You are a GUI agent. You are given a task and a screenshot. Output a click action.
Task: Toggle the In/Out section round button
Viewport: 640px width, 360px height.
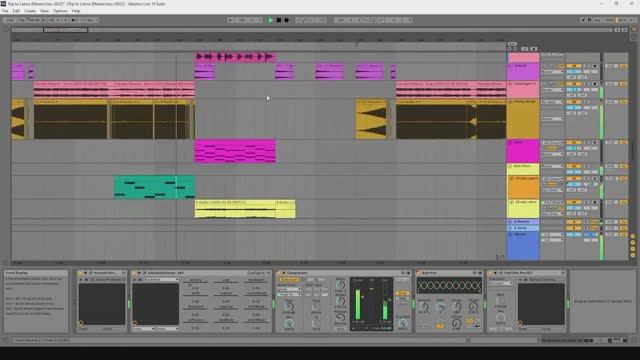pos(633,236)
